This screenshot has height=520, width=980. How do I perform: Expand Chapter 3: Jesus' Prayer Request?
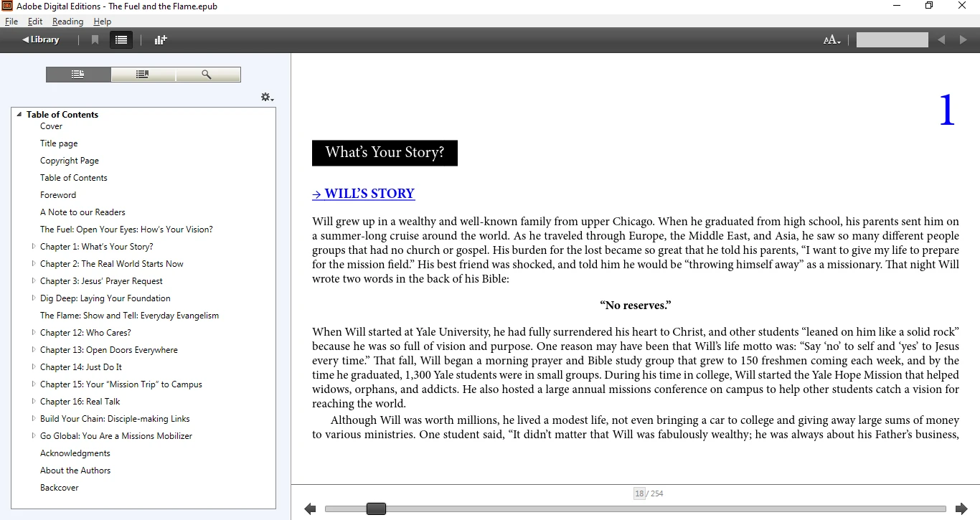34,281
